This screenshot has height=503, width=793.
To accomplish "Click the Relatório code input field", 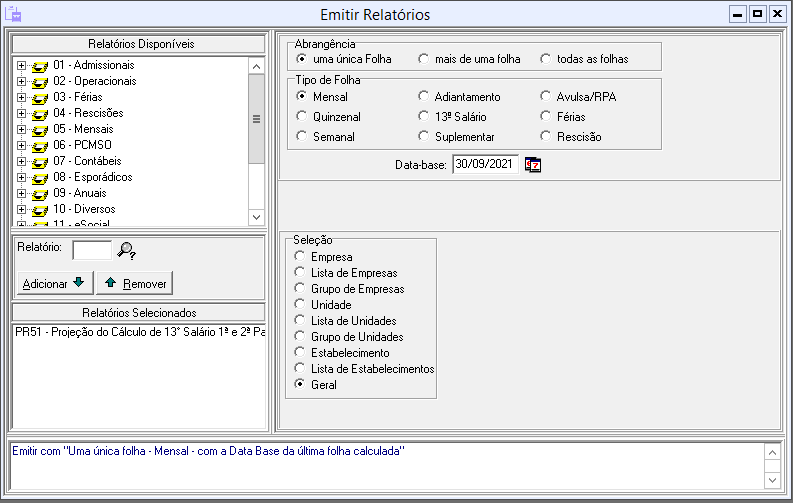I will coord(91,250).
